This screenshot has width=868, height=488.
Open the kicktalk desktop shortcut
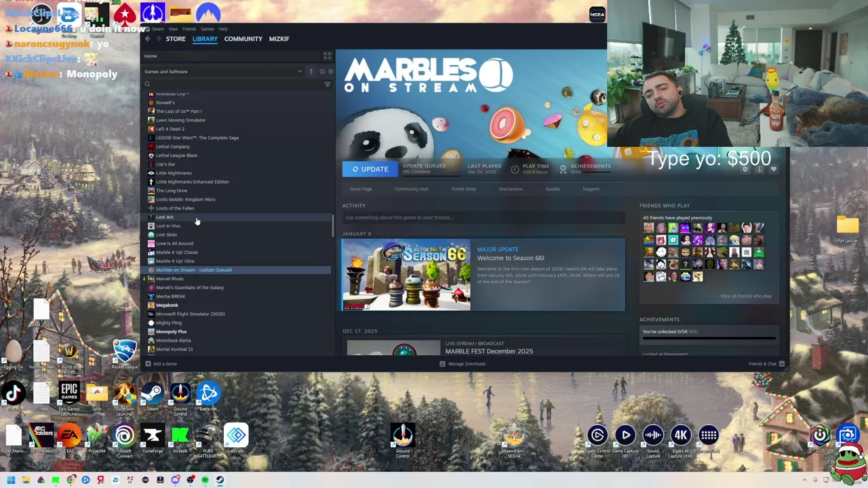pos(180,439)
